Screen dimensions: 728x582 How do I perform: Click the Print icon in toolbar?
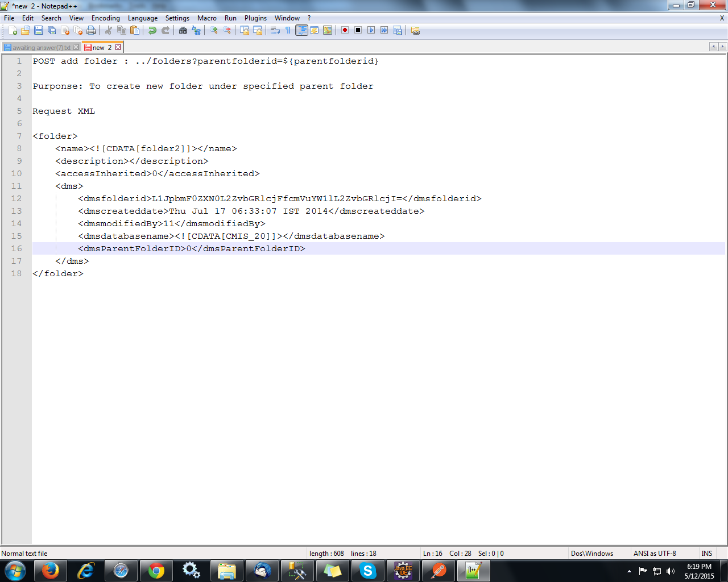point(91,30)
